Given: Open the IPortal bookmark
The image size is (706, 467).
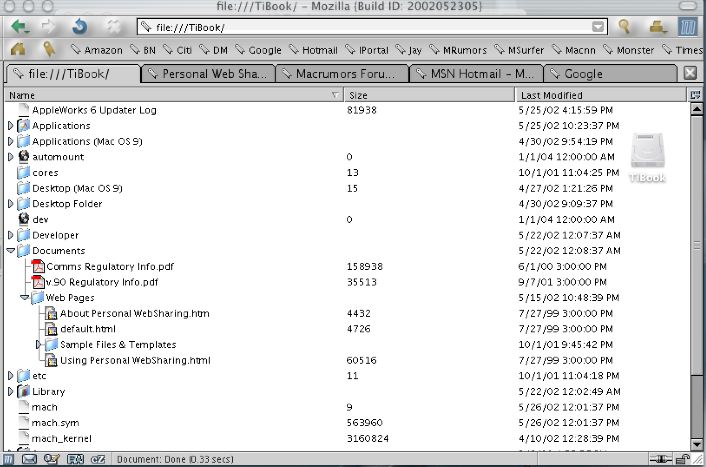Looking at the screenshot, I should (x=367, y=50).
